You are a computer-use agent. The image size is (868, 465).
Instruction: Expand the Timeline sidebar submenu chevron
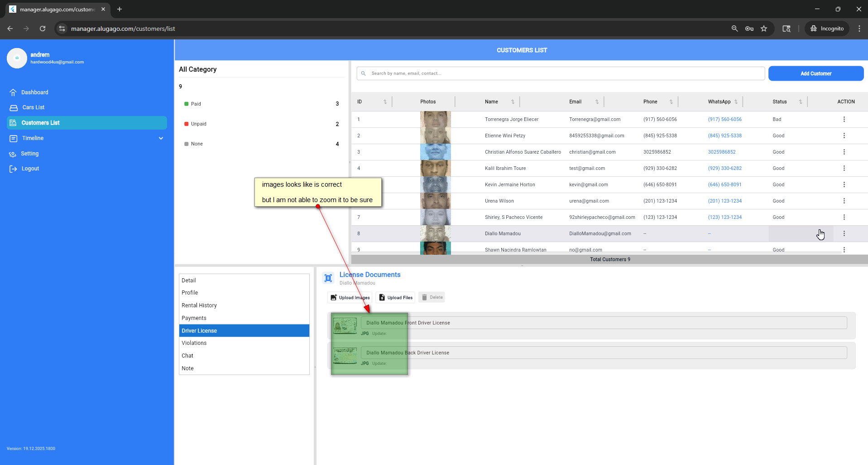pos(161,138)
